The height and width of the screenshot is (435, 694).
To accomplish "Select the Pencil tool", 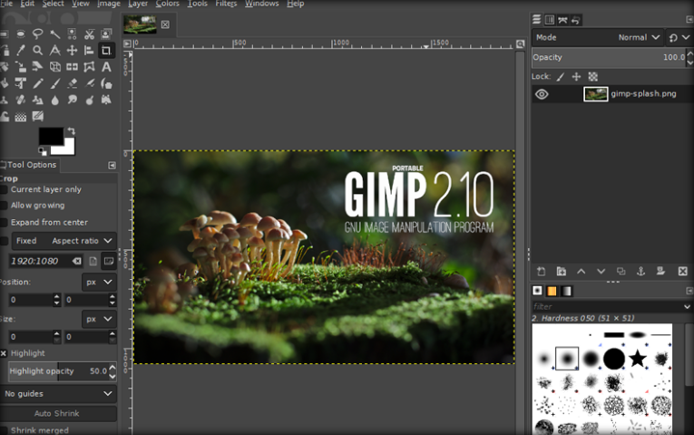I will coord(38,83).
